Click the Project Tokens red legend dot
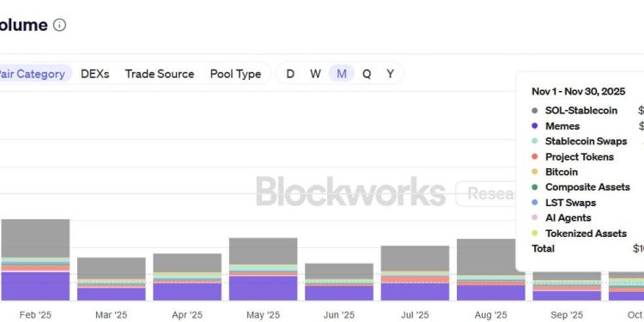Viewport: 644px width, 322px height. (x=534, y=157)
